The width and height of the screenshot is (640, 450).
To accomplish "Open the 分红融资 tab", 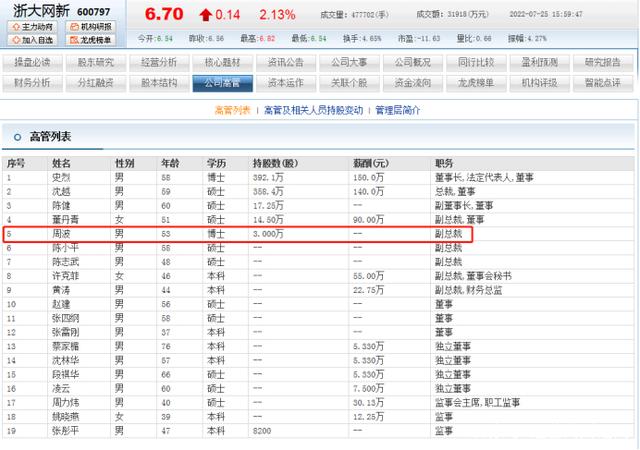I will point(96,83).
